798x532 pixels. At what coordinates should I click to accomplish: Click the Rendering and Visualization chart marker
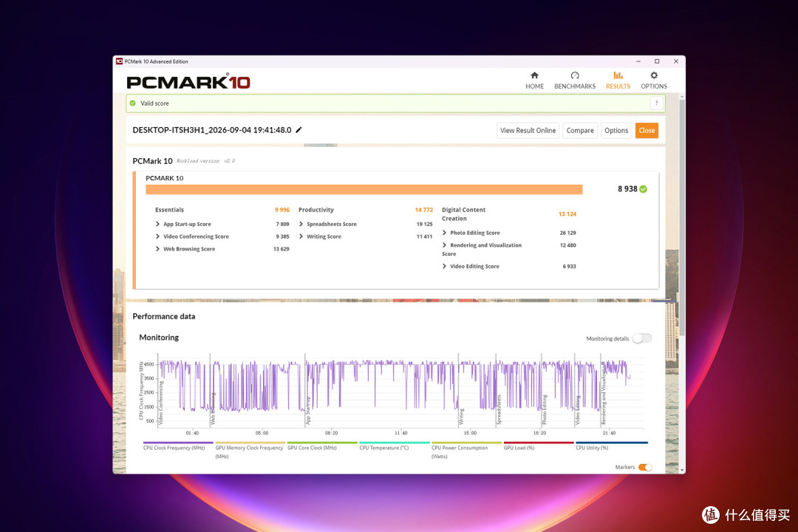pos(604,394)
